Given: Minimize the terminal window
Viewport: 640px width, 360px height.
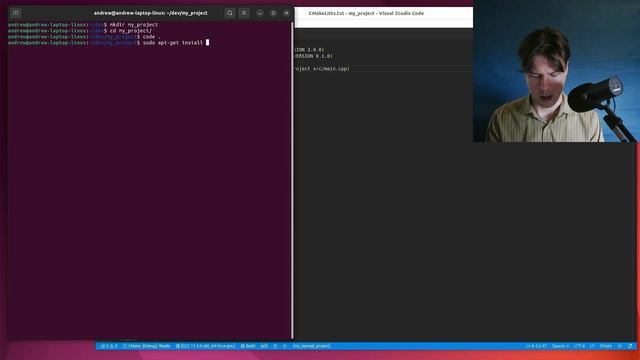Looking at the screenshot, I should (x=260, y=13).
